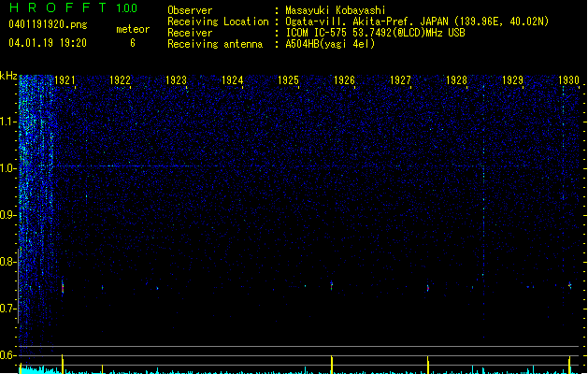Click time marker 1921 on the time axis

point(65,80)
